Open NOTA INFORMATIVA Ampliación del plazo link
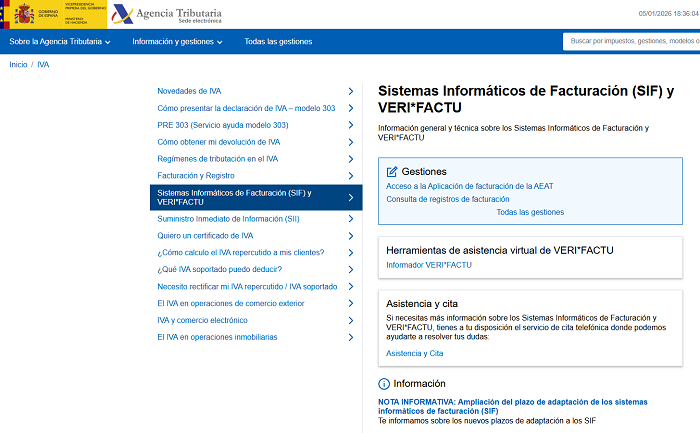Screen dimensions: 700x433 [x=512, y=407]
